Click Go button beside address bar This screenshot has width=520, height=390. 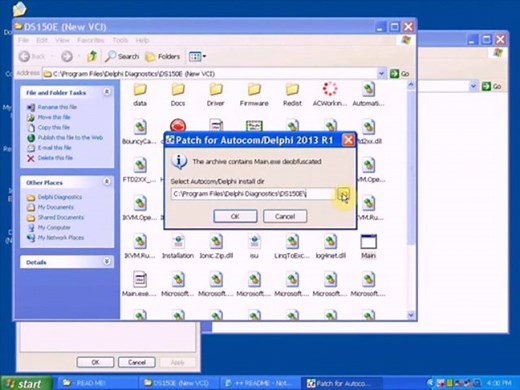click(400, 74)
